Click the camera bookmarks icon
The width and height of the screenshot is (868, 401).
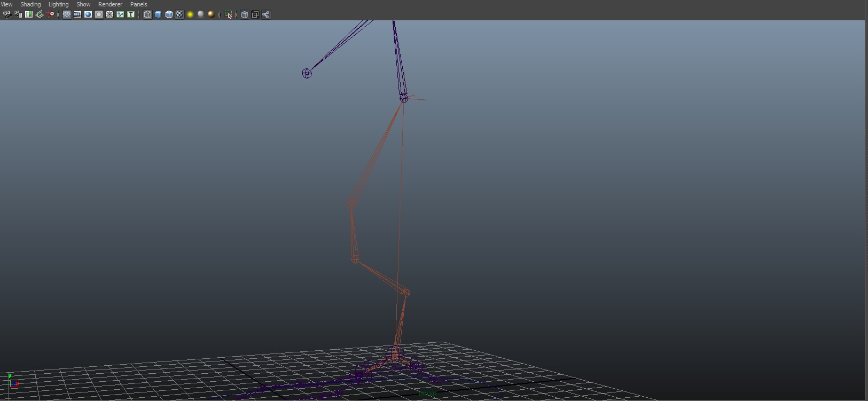[29, 14]
